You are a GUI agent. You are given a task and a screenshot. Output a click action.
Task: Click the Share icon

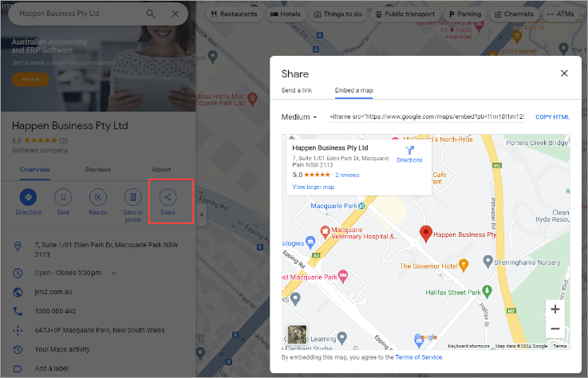tap(168, 197)
